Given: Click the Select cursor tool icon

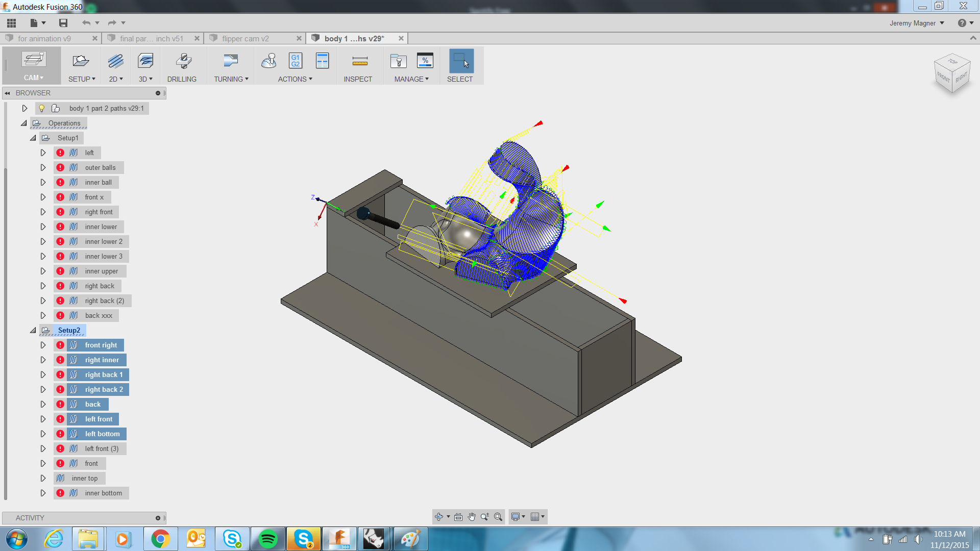Looking at the screenshot, I should pos(461,61).
